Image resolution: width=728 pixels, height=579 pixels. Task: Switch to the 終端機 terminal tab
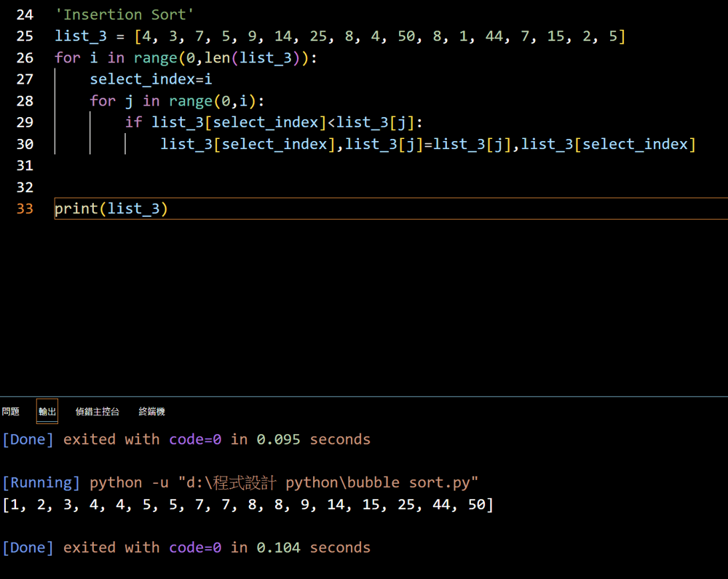pyautogui.click(x=152, y=412)
